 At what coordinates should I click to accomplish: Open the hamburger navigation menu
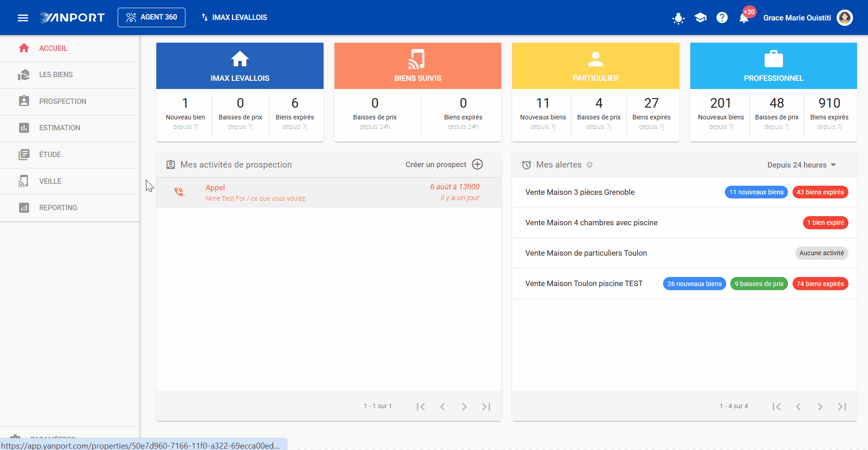point(23,18)
